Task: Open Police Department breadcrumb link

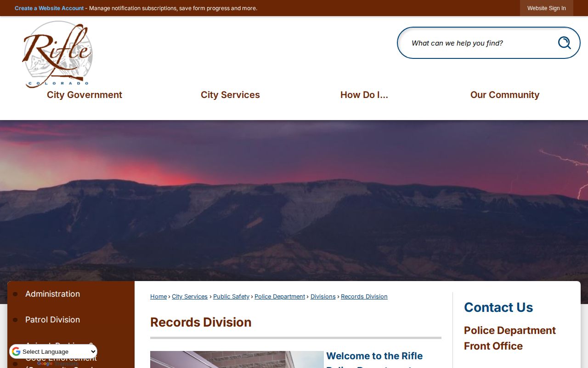Action: [x=280, y=297]
